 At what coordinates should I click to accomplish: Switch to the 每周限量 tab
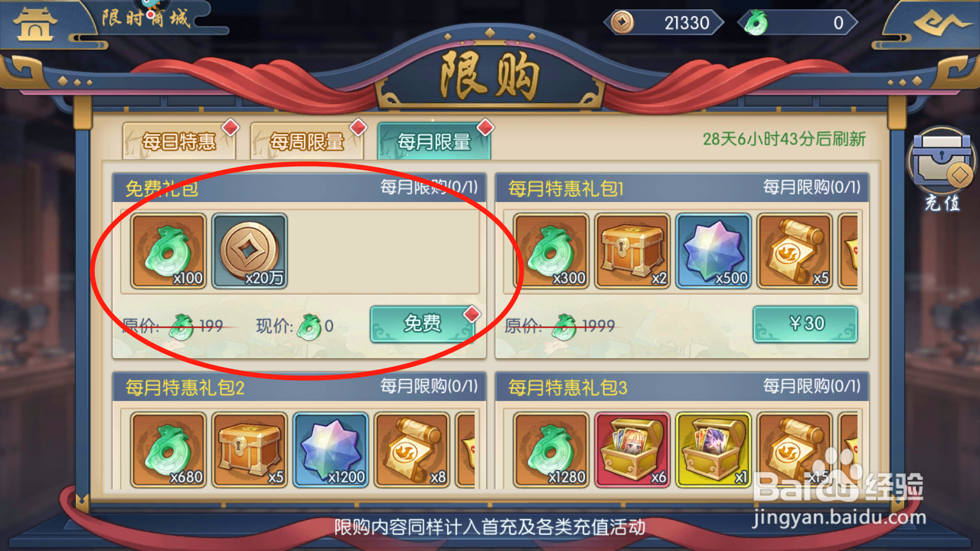click(307, 141)
